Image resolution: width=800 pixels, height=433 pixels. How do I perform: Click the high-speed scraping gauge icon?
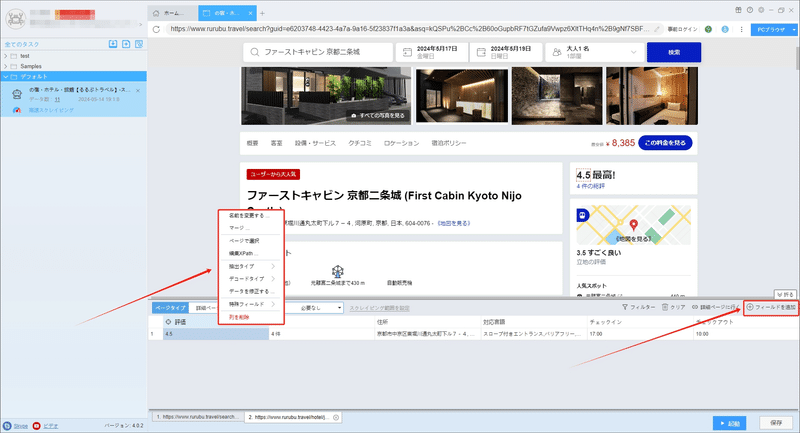17,110
